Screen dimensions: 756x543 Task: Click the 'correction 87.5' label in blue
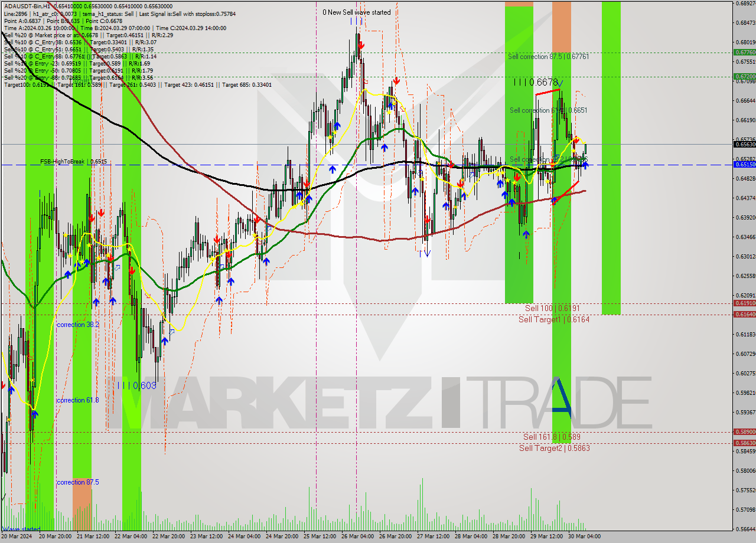point(78,482)
